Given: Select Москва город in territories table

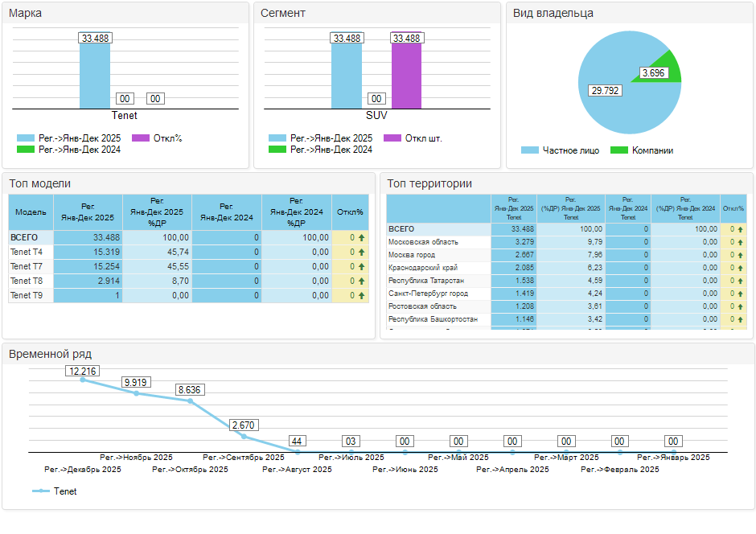Looking at the screenshot, I should (412, 255).
